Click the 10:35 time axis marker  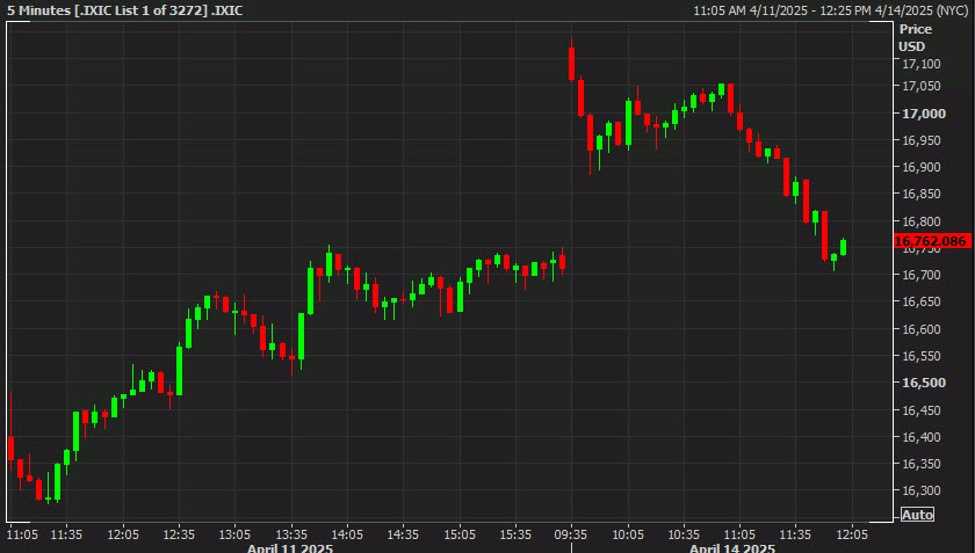[683, 533]
